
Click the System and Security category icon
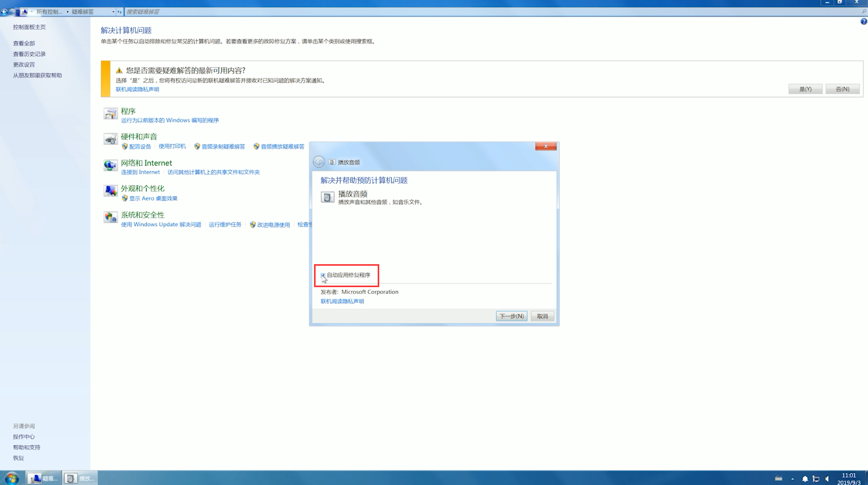pyautogui.click(x=110, y=217)
